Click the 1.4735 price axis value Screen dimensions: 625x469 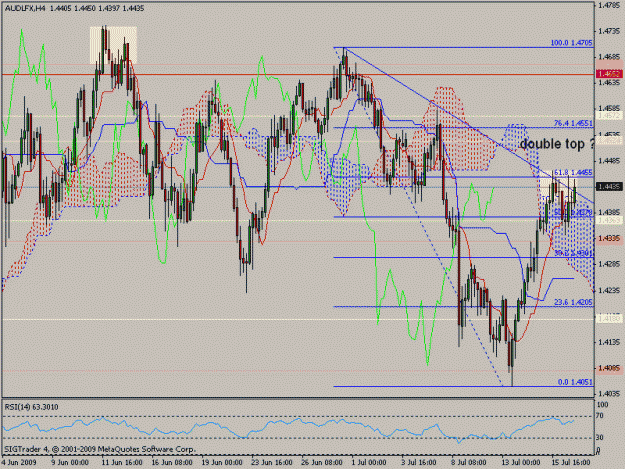(x=609, y=31)
